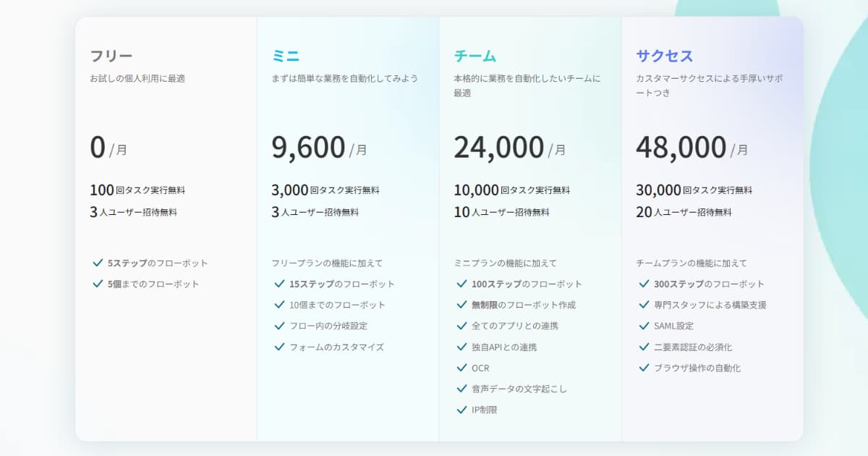Select the フリー plan heading
The width and height of the screenshot is (868, 456).
111,56
